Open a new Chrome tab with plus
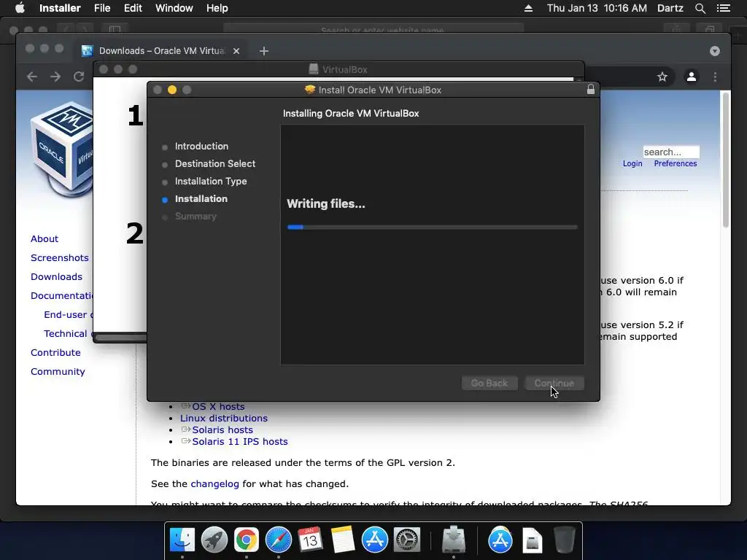 coord(264,51)
